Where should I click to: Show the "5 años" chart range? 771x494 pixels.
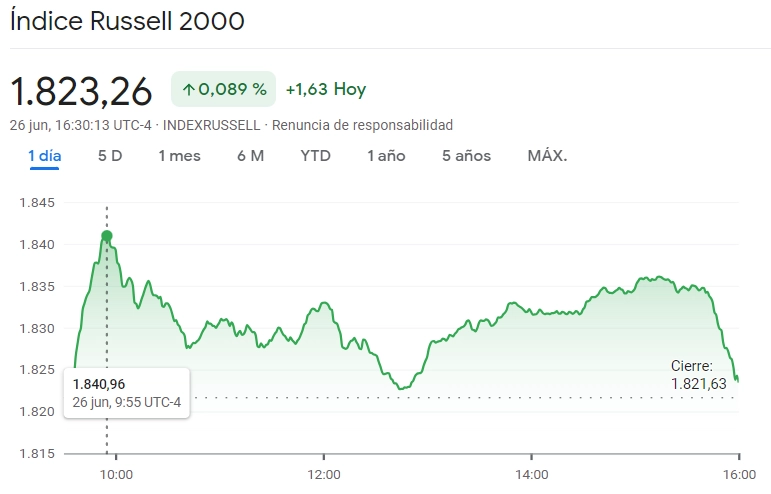point(467,156)
